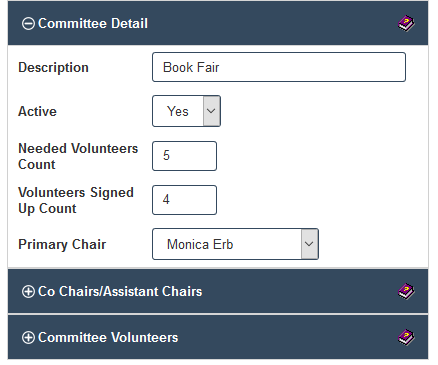Open help book icon for Committee Detail
438x365 pixels.
point(406,24)
